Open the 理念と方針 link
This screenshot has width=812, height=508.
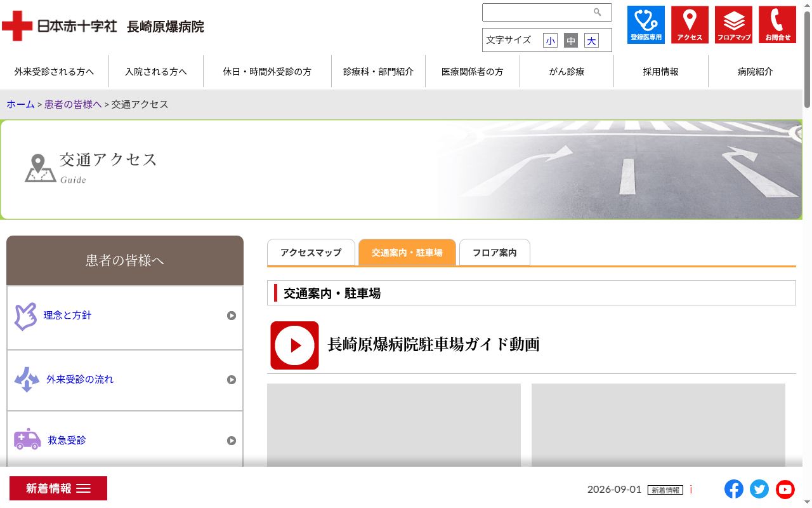coord(68,315)
